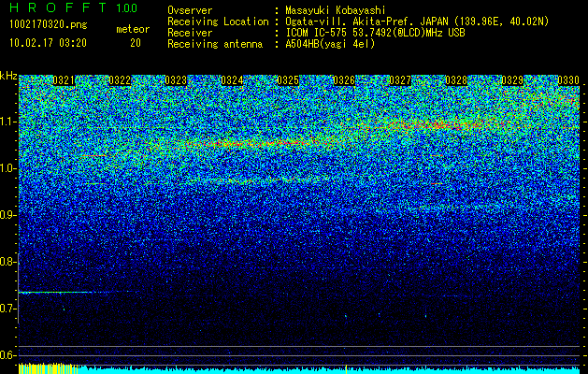This screenshot has height=374, width=588.
Task: Click the 1.0 frequency axis label
Action: [x=7, y=168]
